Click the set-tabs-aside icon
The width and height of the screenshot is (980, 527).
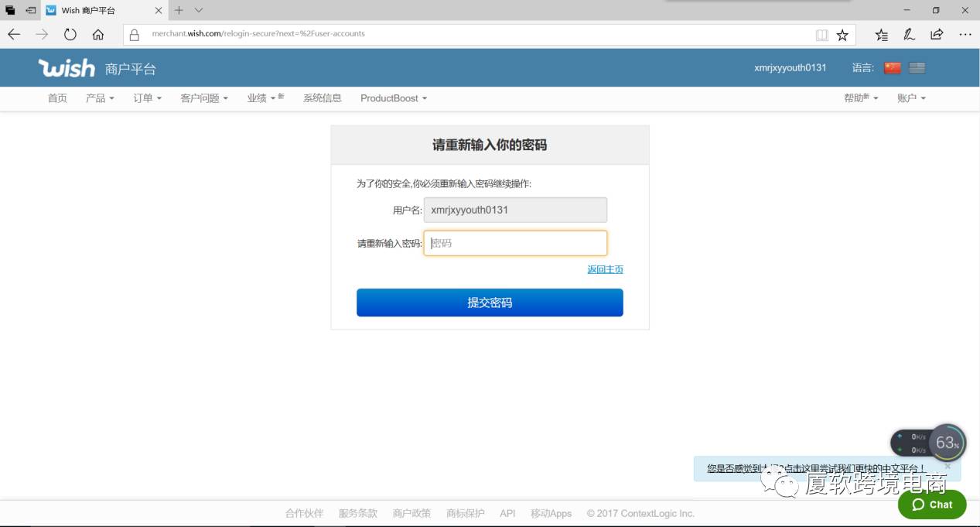(x=31, y=10)
